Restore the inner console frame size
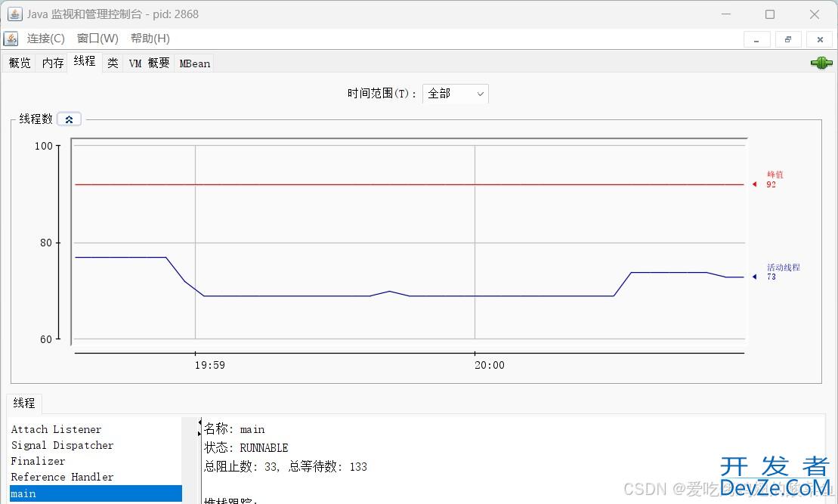The image size is (838, 504). (788, 39)
